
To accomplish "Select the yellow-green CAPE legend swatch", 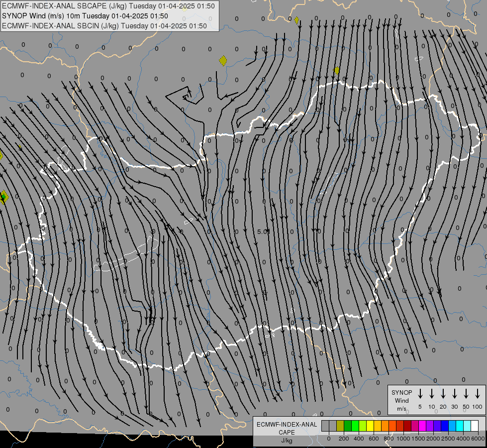I will click(x=363, y=426).
